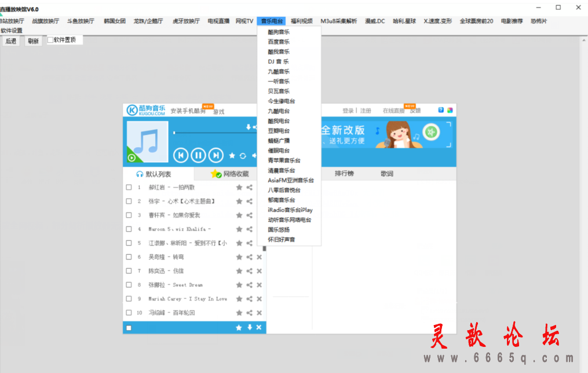Click the 后退 back button
Image resolution: width=588 pixels, height=373 pixels.
pos(11,41)
